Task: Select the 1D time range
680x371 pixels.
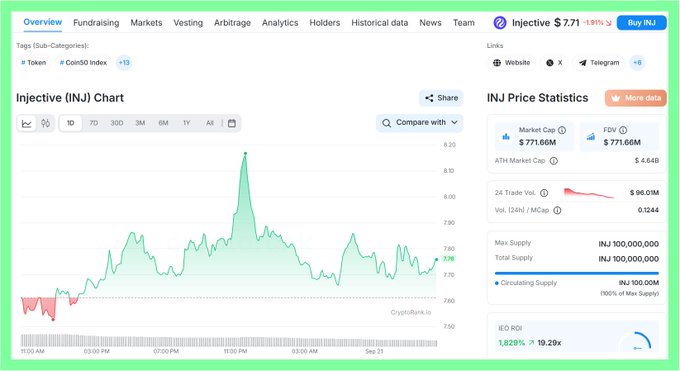Action: point(70,123)
